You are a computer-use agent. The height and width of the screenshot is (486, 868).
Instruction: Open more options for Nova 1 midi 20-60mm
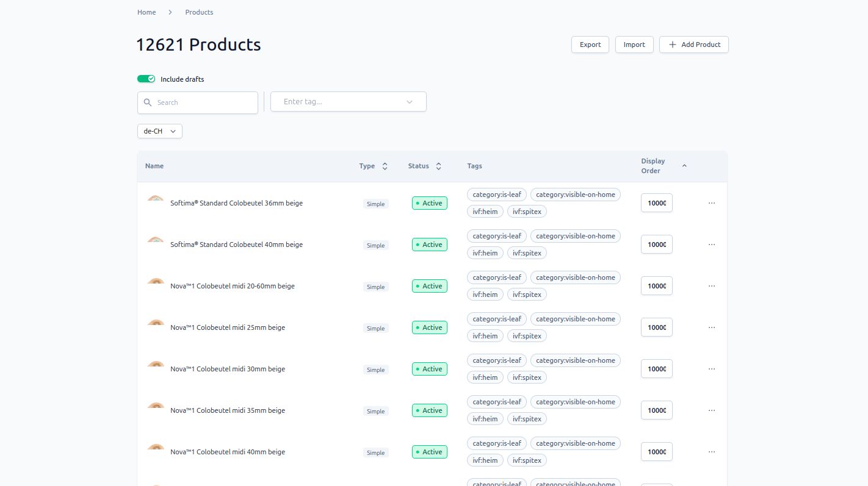coord(712,286)
